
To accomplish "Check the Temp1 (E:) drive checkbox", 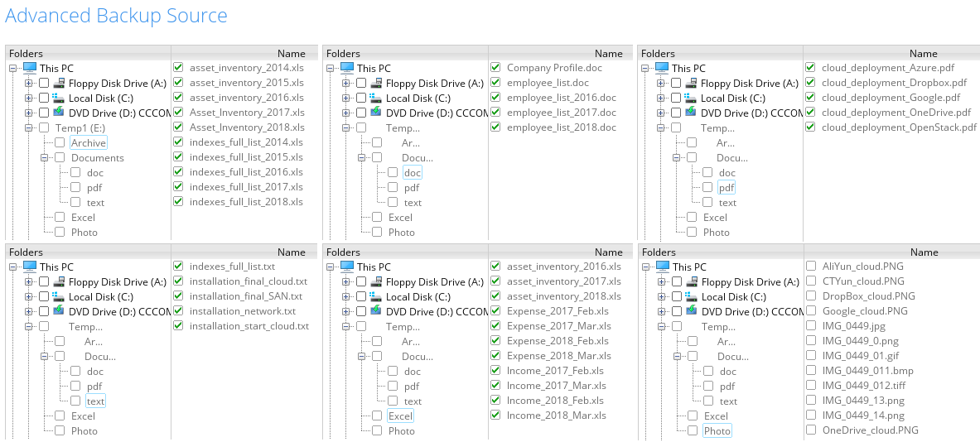I will tap(44, 127).
